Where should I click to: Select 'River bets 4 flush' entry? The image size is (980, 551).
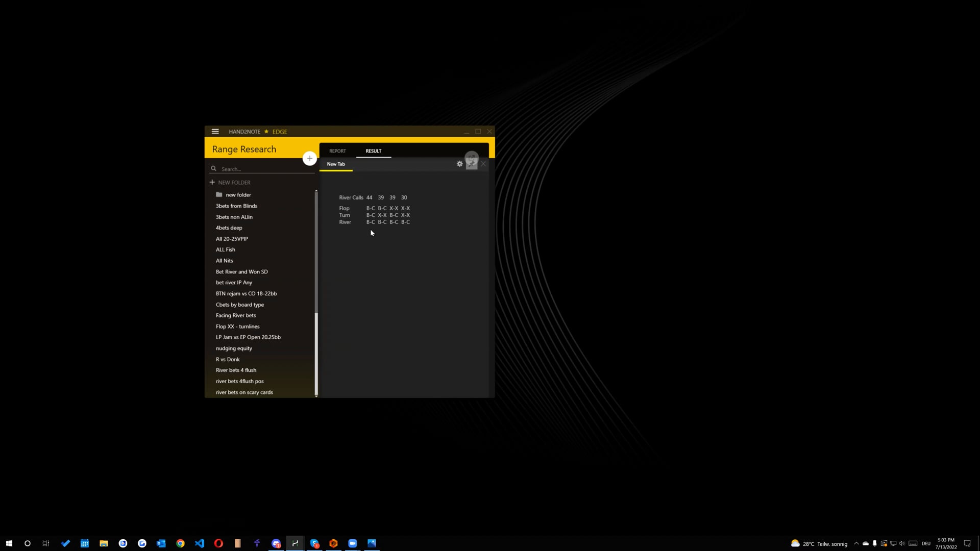pyautogui.click(x=236, y=370)
